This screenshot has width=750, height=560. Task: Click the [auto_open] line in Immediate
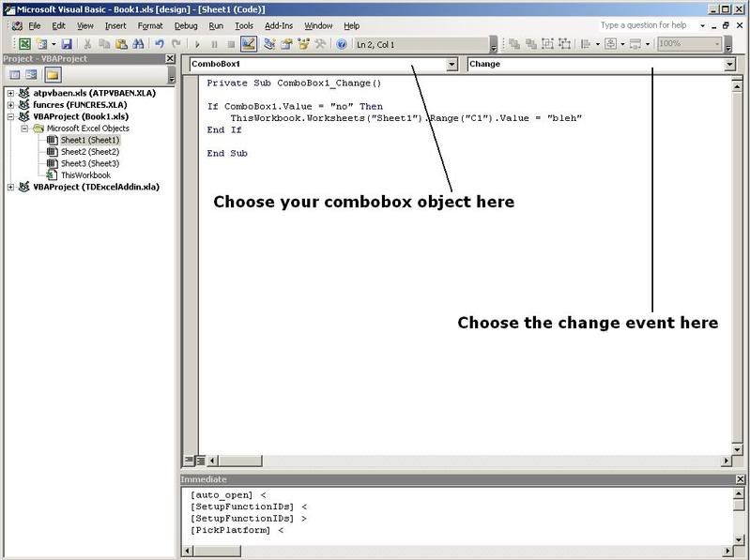[228, 495]
